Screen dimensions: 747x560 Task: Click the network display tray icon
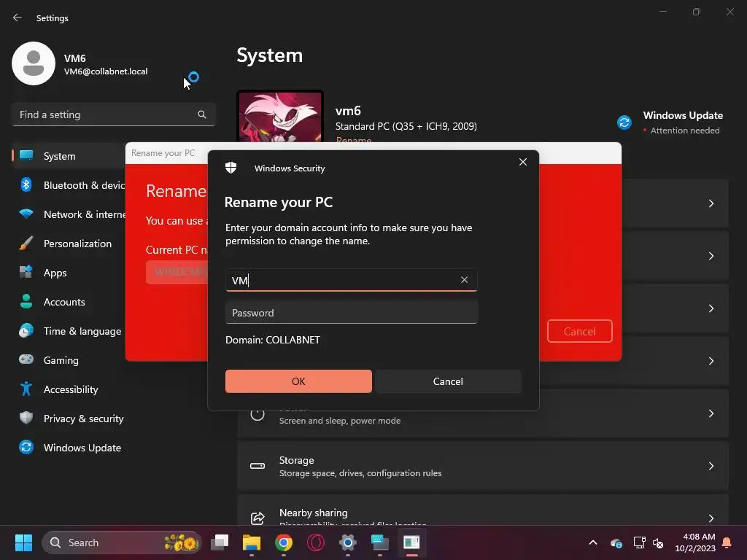tap(639, 542)
